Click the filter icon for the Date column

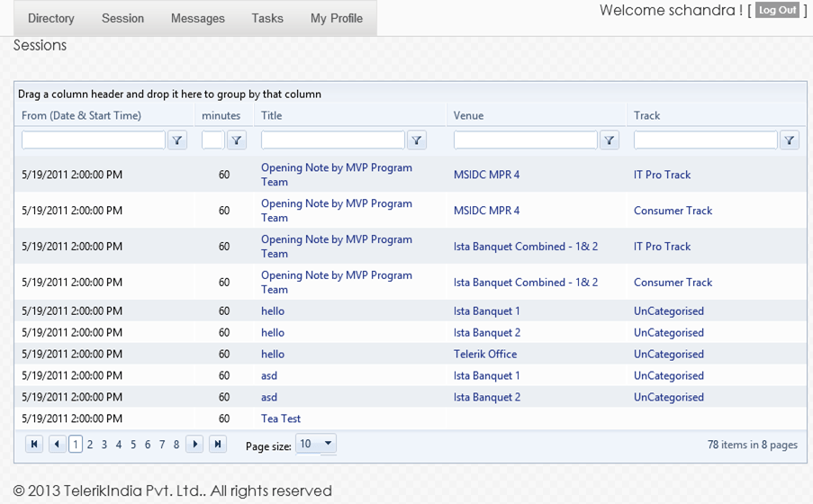point(177,140)
